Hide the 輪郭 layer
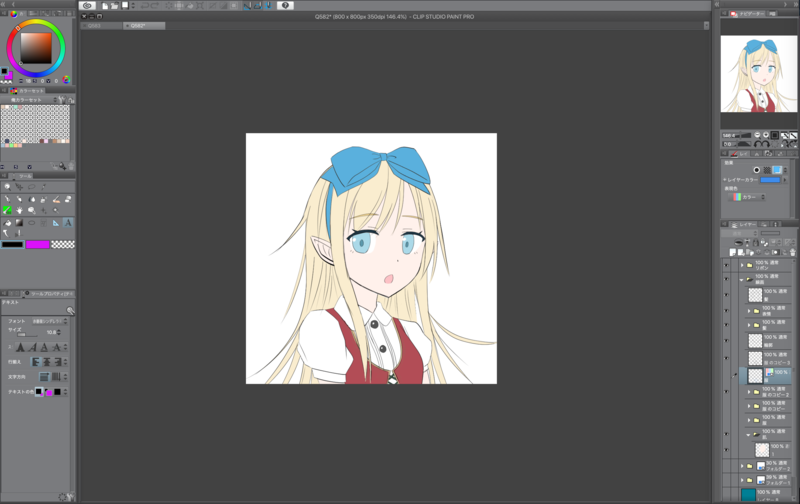 click(726, 341)
